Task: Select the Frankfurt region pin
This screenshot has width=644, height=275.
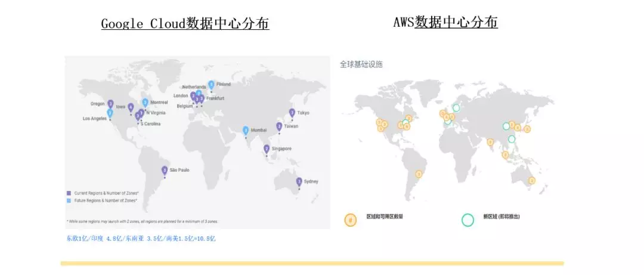Action: click(202, 98)
